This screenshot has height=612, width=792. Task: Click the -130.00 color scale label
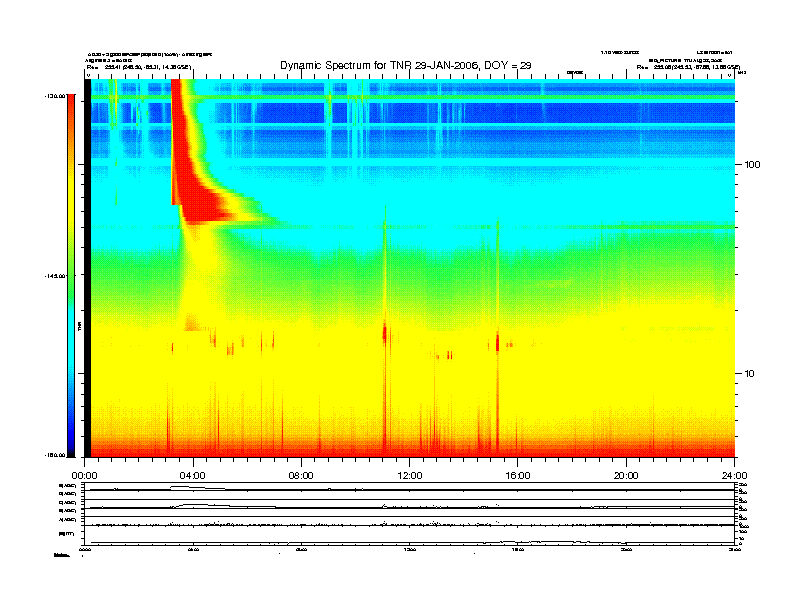(x=55, y=95)
